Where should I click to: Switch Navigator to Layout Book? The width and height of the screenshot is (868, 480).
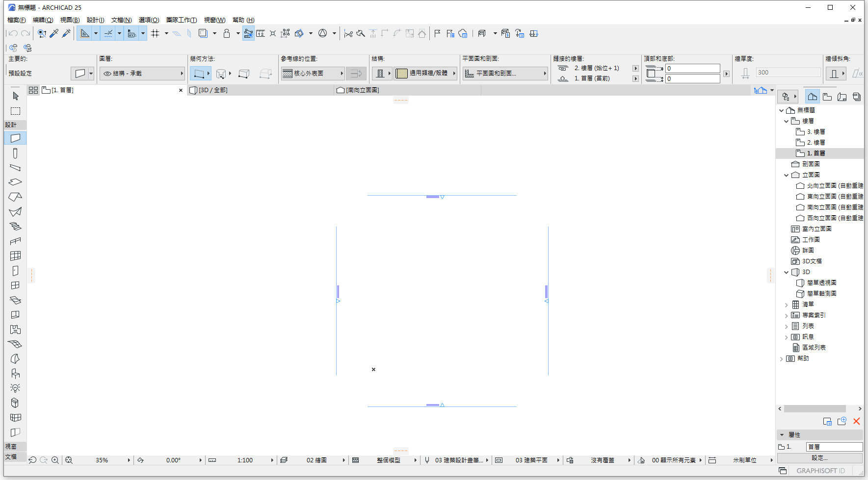[x=842, y=97]
